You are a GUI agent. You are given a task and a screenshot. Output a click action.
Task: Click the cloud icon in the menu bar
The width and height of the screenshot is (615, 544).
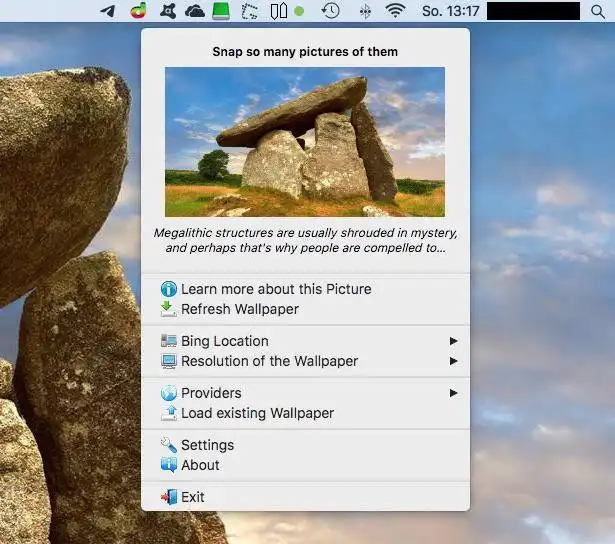point(194,11)
